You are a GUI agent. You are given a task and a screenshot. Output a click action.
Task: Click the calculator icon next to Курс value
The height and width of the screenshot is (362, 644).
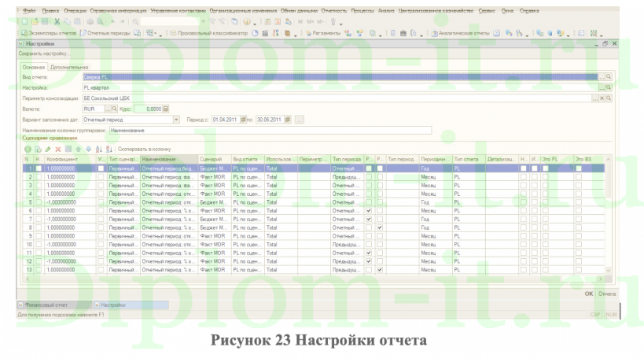click(166, 109)
